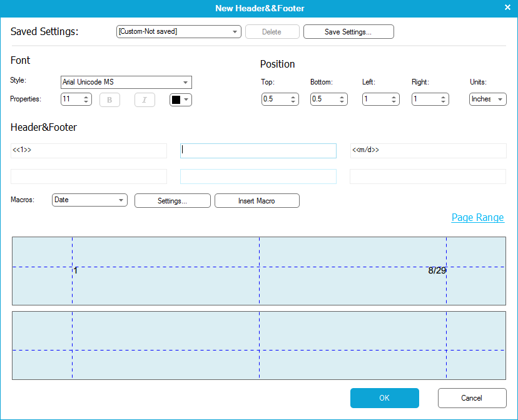Open macro Settings... button

(172, 201)
